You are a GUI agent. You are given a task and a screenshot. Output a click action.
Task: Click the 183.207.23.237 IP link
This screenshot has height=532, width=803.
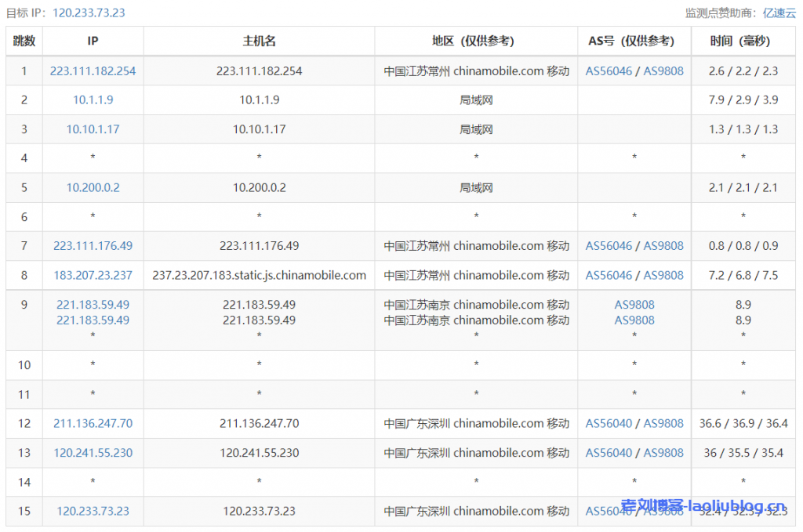point(93,275)
